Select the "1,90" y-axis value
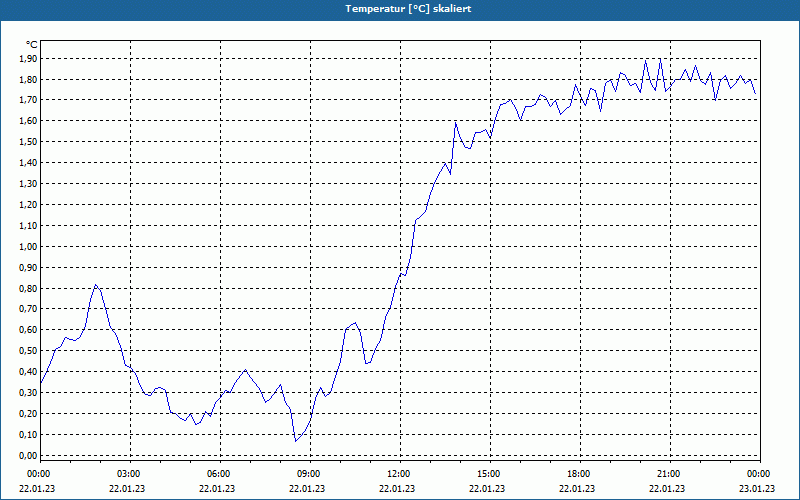Image resolution: width=800 pixels, height=500 pixels. tap(30, 59)
